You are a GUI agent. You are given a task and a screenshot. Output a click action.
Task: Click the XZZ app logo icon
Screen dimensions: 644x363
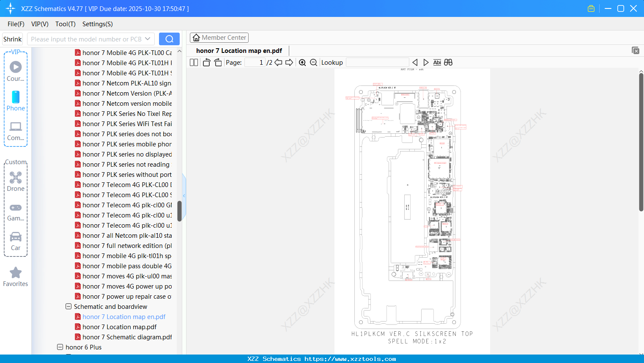pos(11,8)
